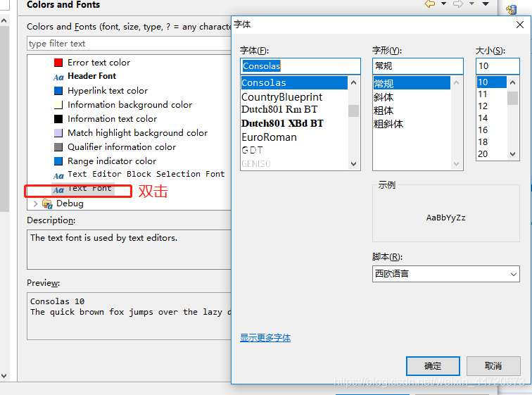Open the forward history dropdown arrow
This screenshot has height=395, width=532.
(471, 4)
